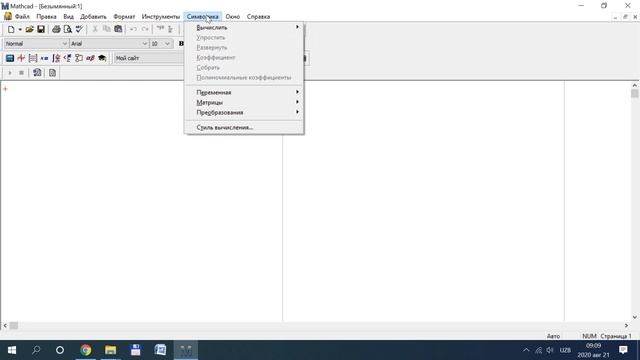The width and height of the screenshot is (640, 360).
Task: Create a new worksheet with the blank page icon
Action: pyautogui.click(x=11, y=29)
